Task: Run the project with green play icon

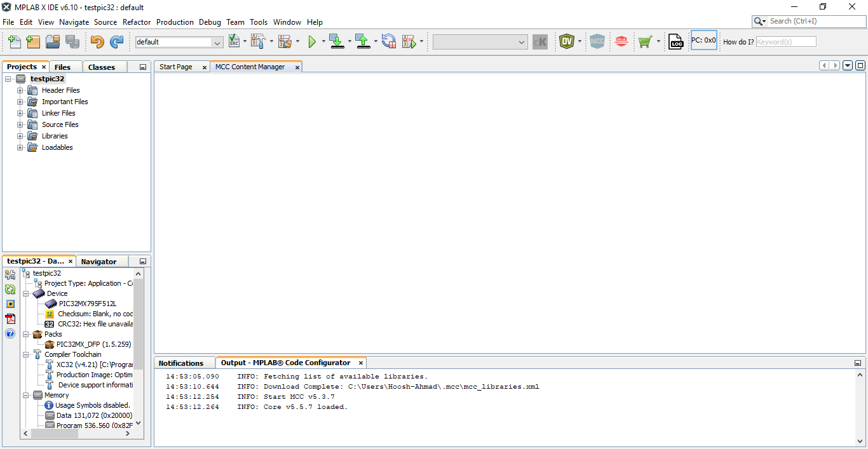Action: point(312,42)
